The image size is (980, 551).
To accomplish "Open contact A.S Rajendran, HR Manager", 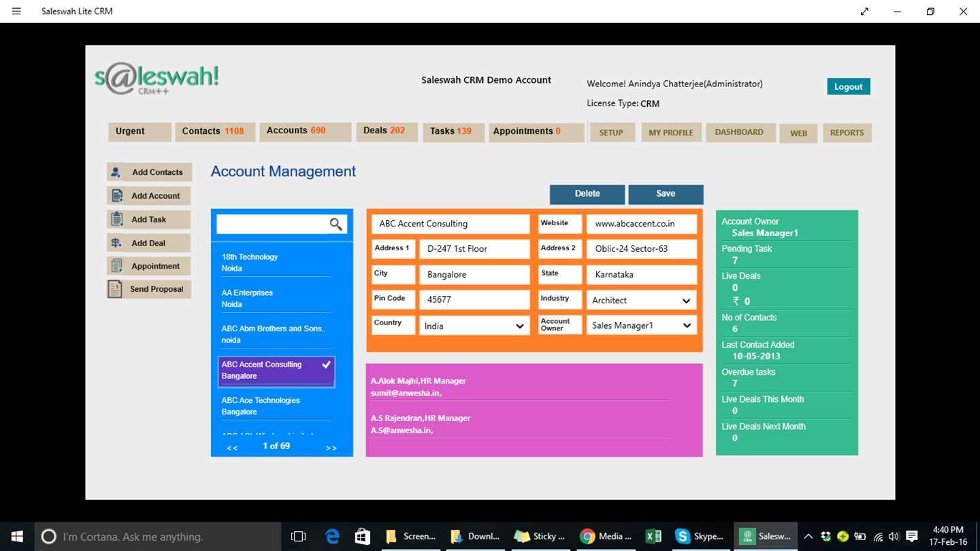I will [x=519, y=424].
